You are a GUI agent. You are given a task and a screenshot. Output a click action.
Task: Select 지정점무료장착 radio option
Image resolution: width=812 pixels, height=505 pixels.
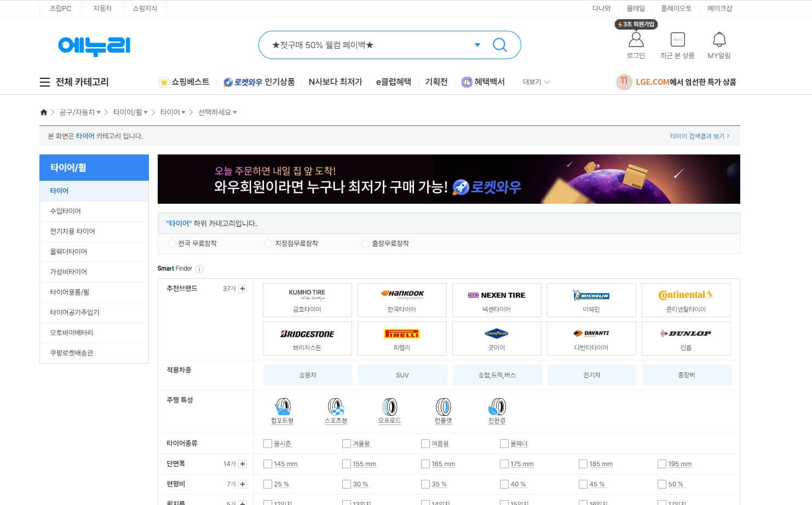click(x=268, y=244)
